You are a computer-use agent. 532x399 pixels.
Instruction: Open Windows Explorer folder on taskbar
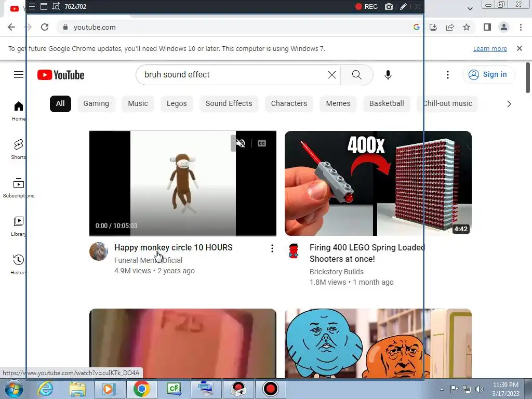(78, 389)
